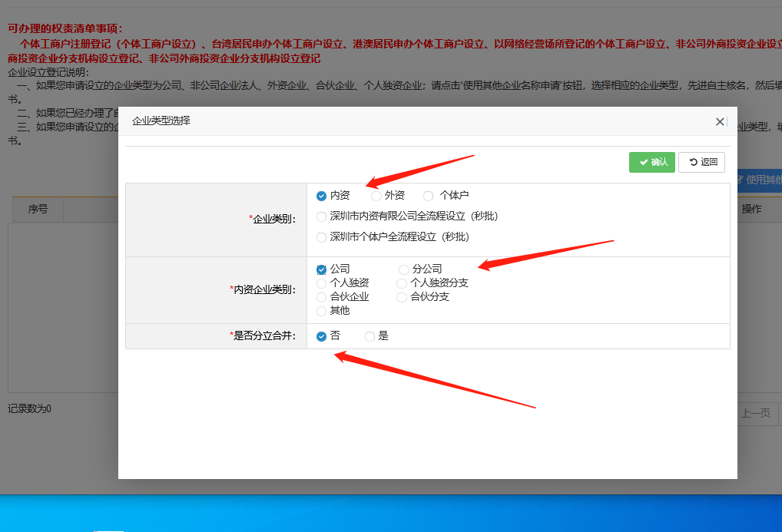Viewport: 782px width, 532px height.
Task: Select the 合伙分支 option
Action: click(402, 298)
